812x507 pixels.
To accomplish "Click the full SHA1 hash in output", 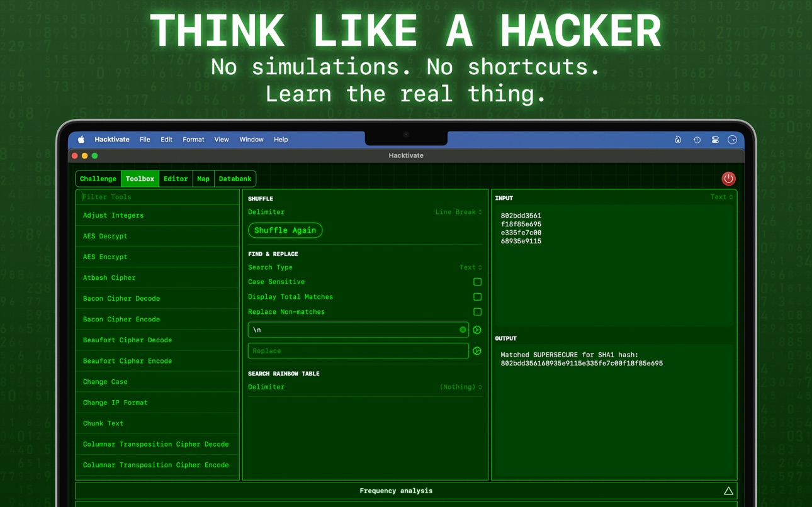I will pyautogui.click(x=582, y=364).
